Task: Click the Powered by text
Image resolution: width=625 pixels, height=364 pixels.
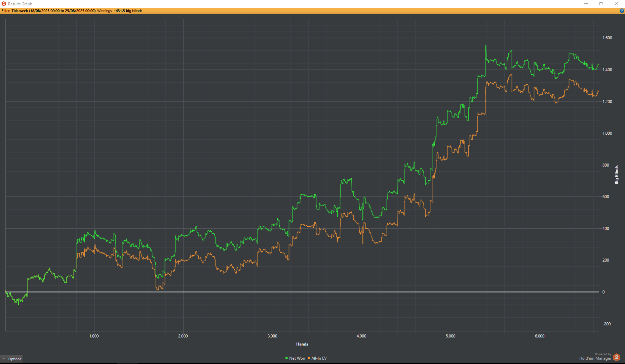Action: click(603, 354)
